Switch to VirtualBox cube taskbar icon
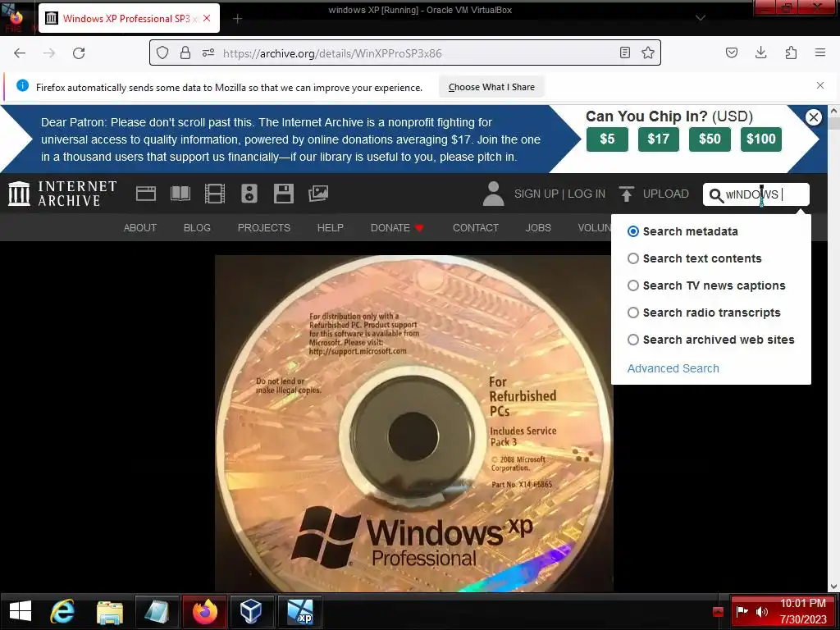This screenshot has height=630, width=840. (251, 611)
